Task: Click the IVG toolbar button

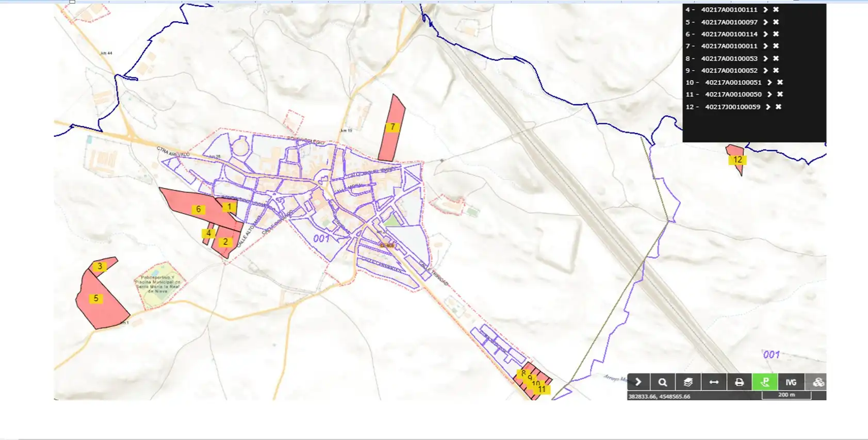Action: click(x=791, y=382)
